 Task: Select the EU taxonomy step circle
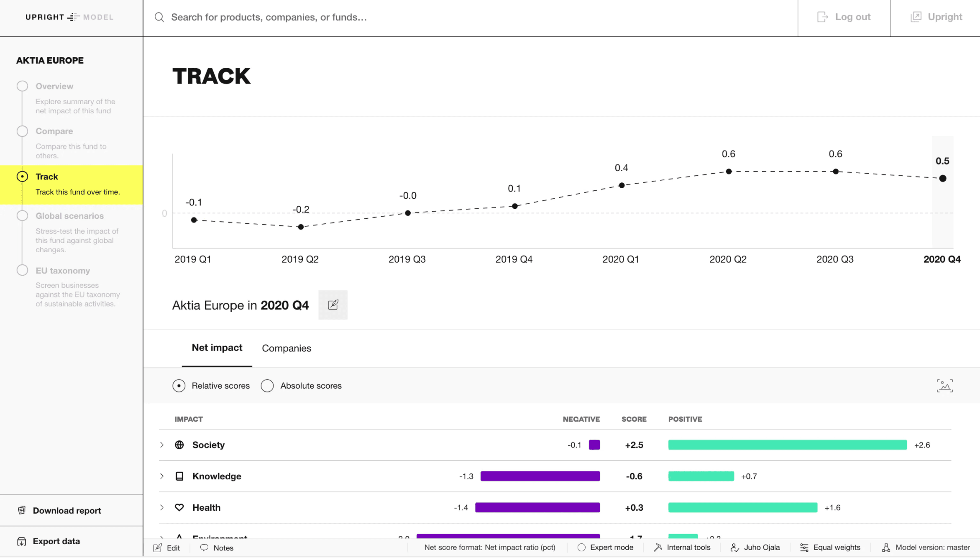click(x=22, y=270)
